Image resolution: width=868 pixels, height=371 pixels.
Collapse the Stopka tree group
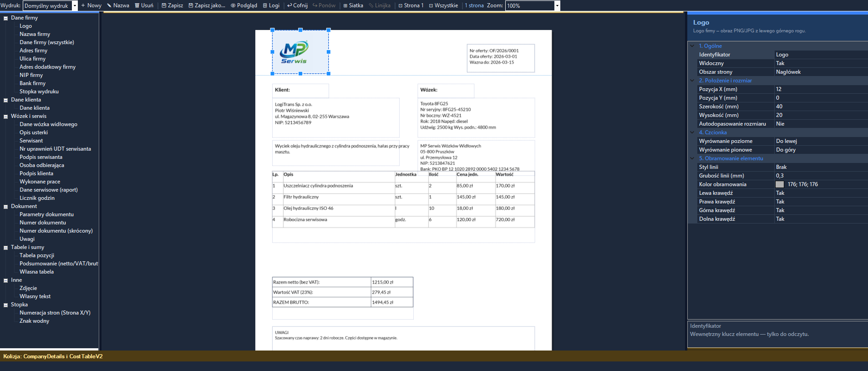point(6,305)
